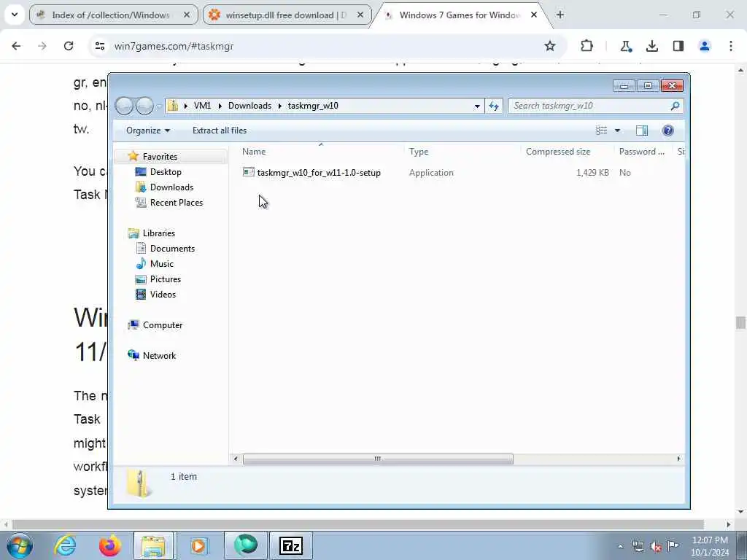747x560 pixels.
Task: Close the Index of /collection tab
Action: 187,15
